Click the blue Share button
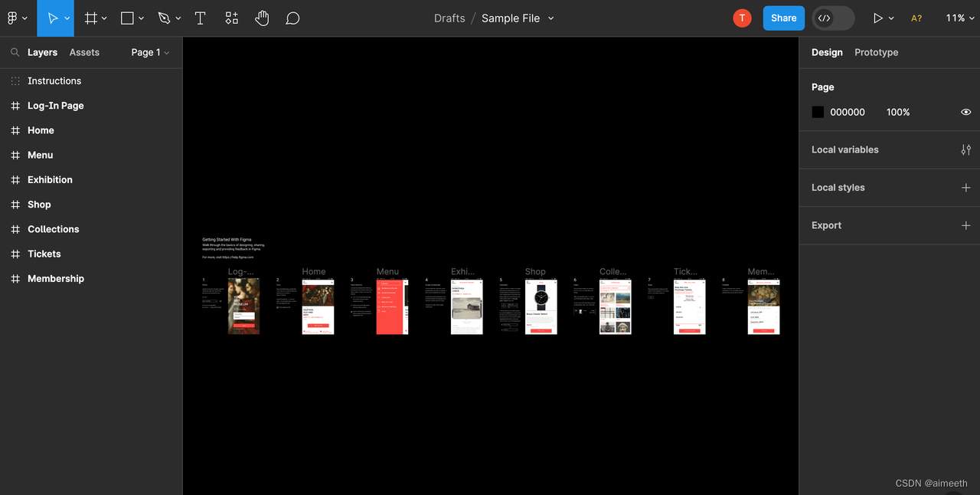 [x=783, y=18]
